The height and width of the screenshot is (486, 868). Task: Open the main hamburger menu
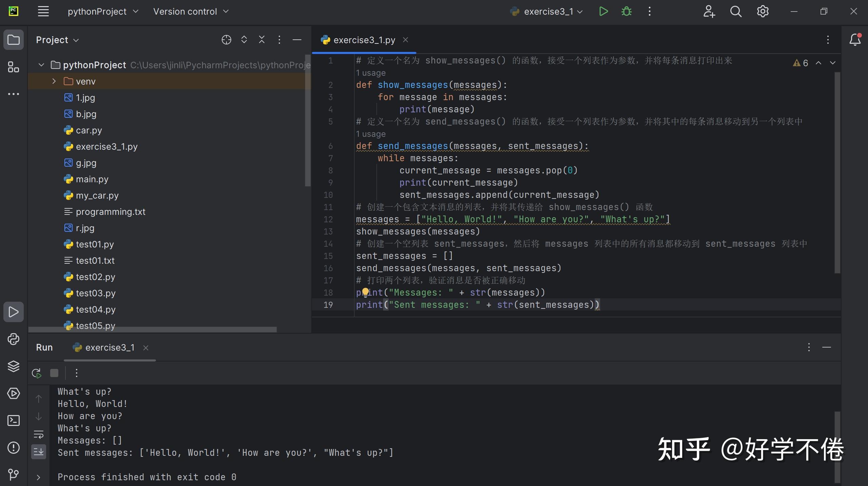point(43,11)
